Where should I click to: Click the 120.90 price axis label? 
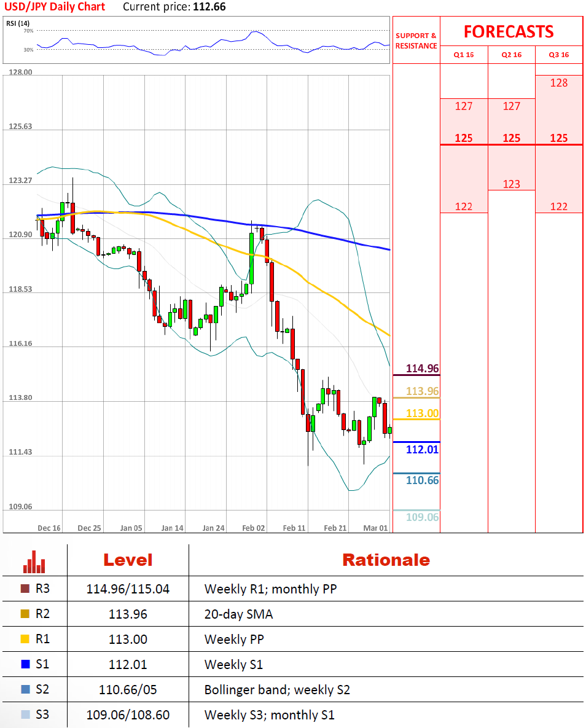click(20, 235)
